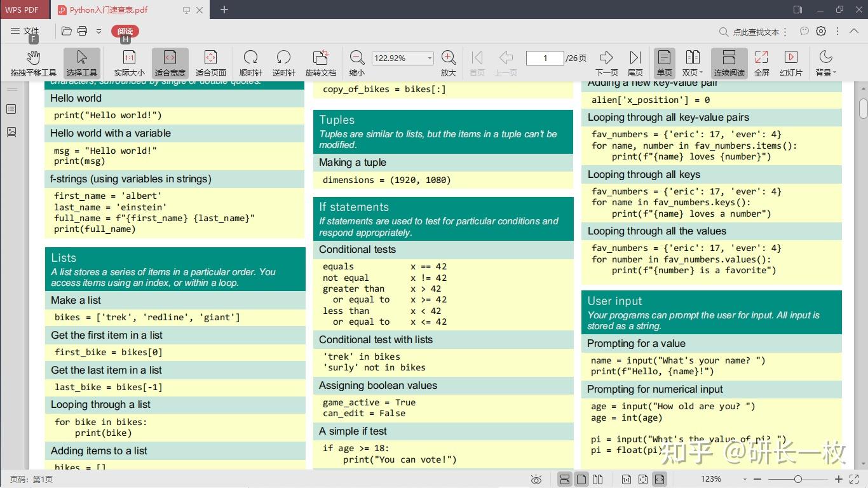Open the 122.92% zoom level dropdown

tap(430, 58)
